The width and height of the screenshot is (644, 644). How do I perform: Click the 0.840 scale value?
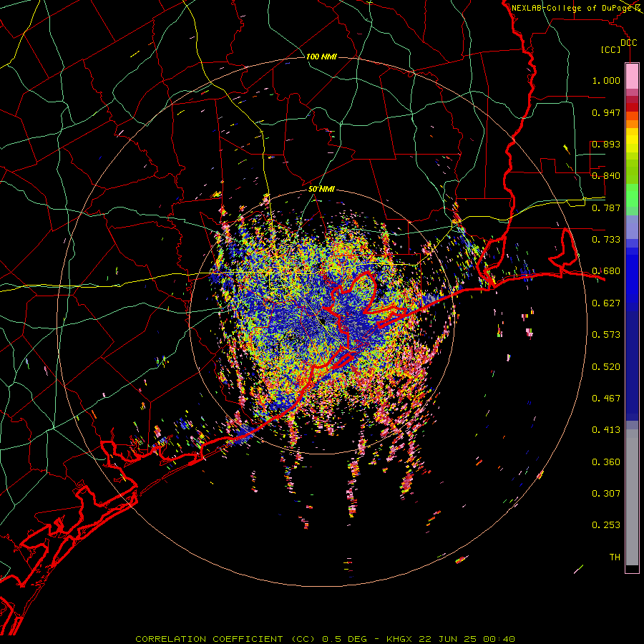[606, 176]
